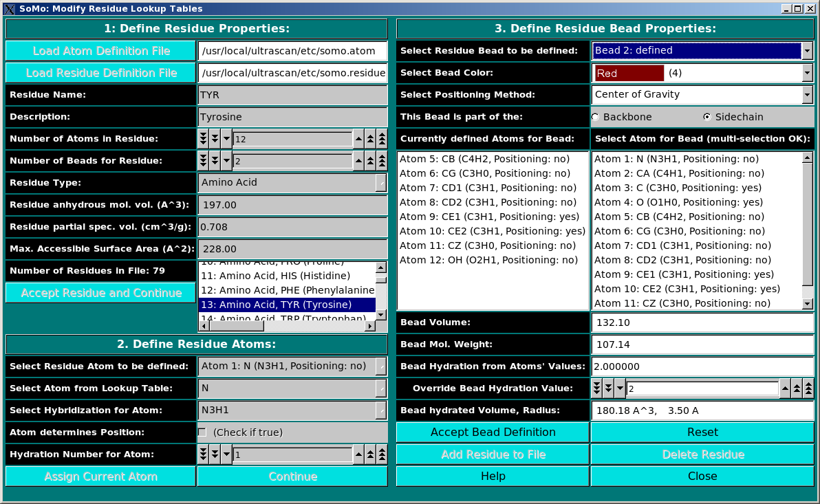Click double-up arrow for Override Bead Hydration Value
Viewport: 820px width, 504px height.
click(797, 388)
